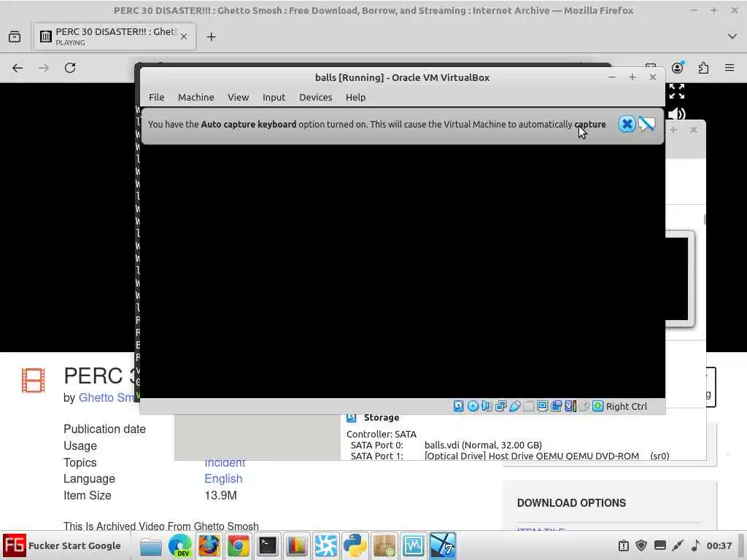Click the keyboard capture host key icon
Image resolution: width=747 pixels, height=560 pixels.
point(598,406)
